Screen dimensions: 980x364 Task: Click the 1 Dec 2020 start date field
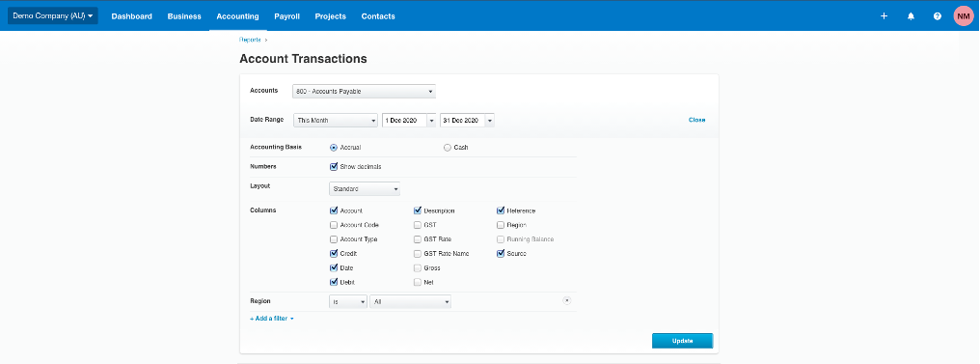tap(404, 120)
